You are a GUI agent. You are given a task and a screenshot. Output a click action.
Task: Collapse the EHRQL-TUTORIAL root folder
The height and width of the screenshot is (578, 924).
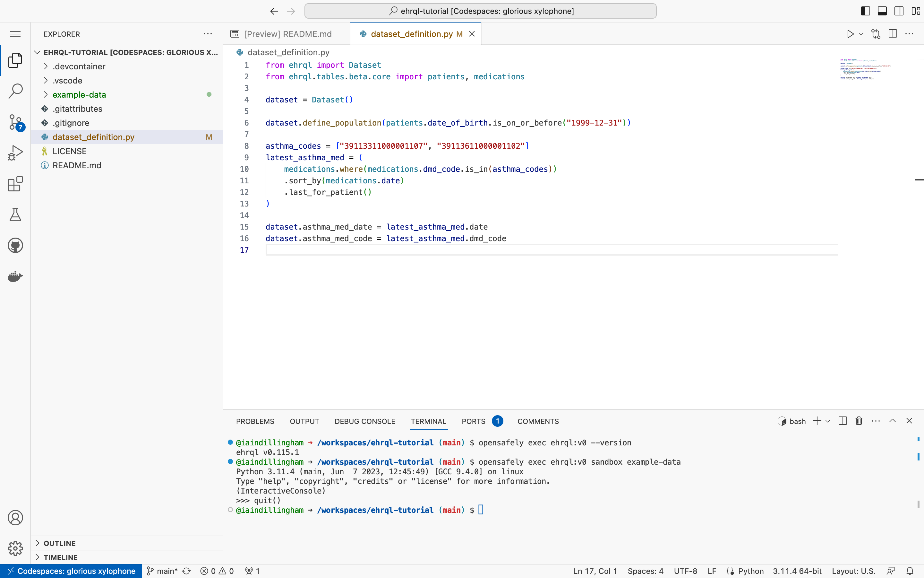point(126,52)
